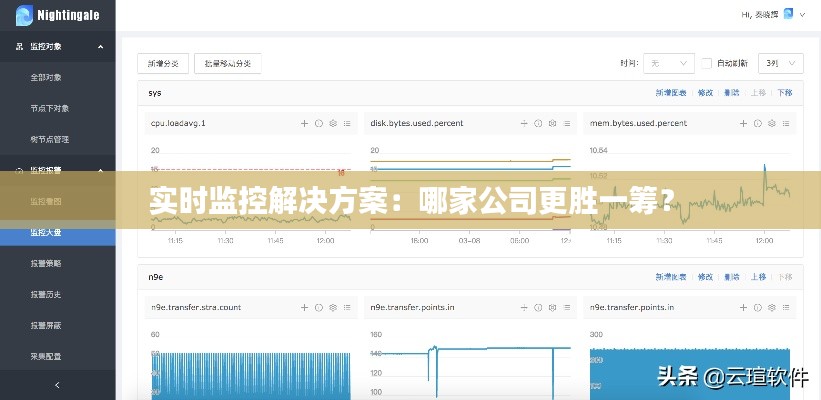This screenshot has width=821, height=400.
Task: Open the 时间 range dropdown
Action: coord(669,63)
